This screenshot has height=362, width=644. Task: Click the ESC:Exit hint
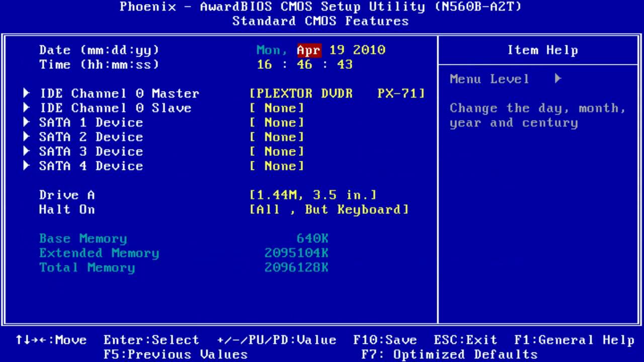[465, 340]
